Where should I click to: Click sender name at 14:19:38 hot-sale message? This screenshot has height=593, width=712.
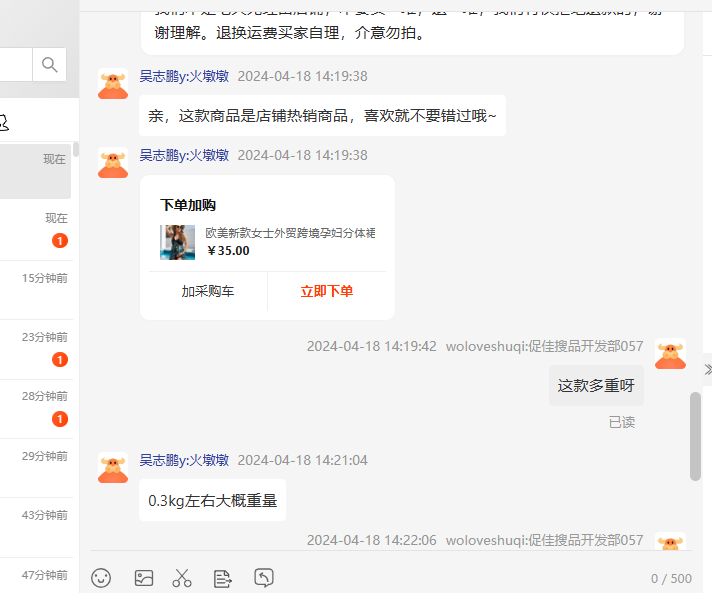pos(184,76)
